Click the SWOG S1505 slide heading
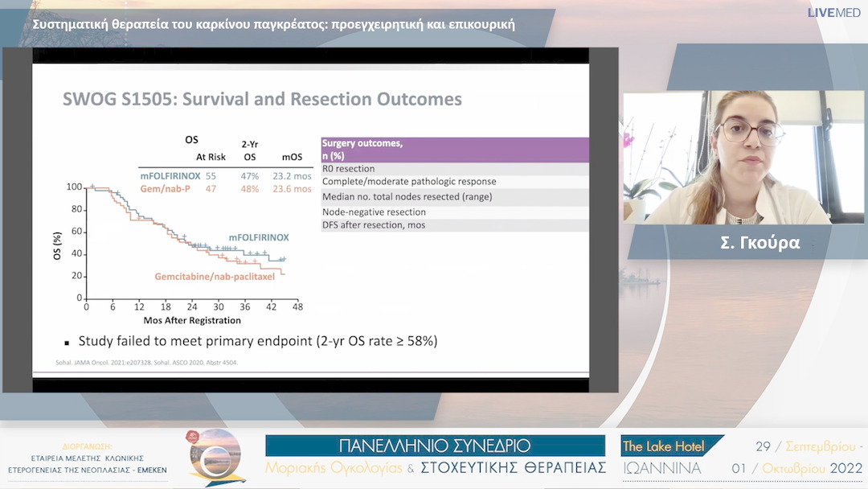 (x=262, y=100)
